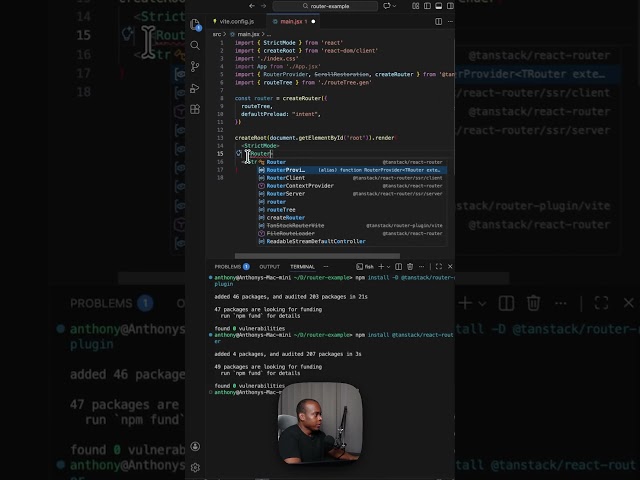Open the Explorer view in the activity bar

(195, 24)
